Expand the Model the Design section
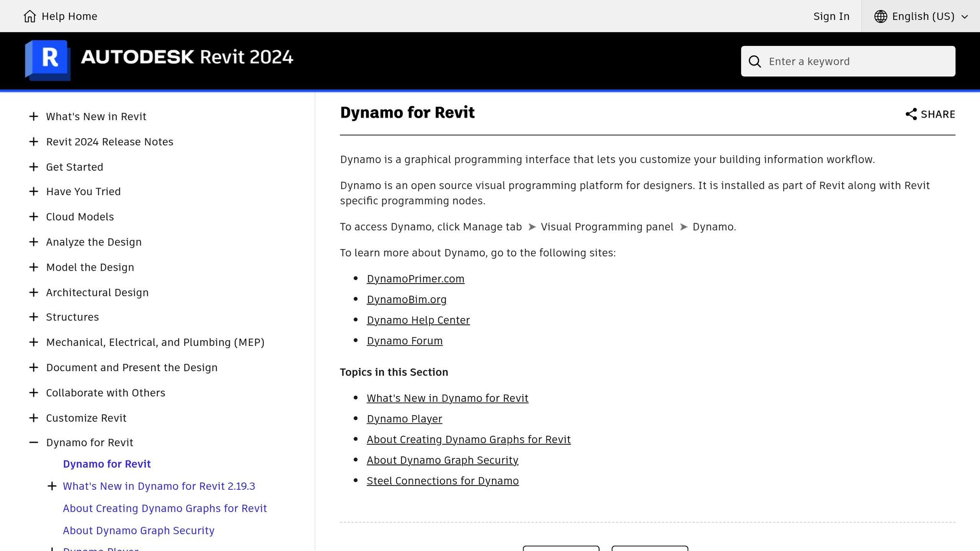Viewport: 980px width, 551px height. click(33, 267)
